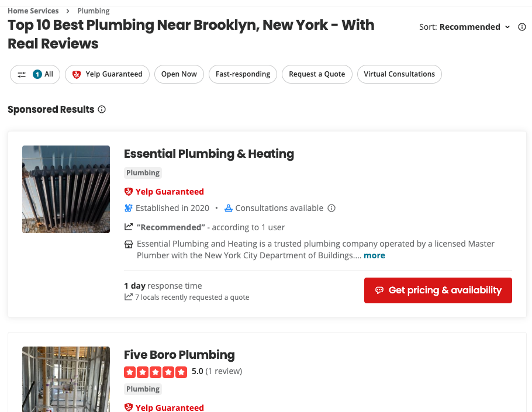The height and width of the screenshot is (412, 532).
Task: Toggle the Virtual Consultations filter
Action: [399, 74]
